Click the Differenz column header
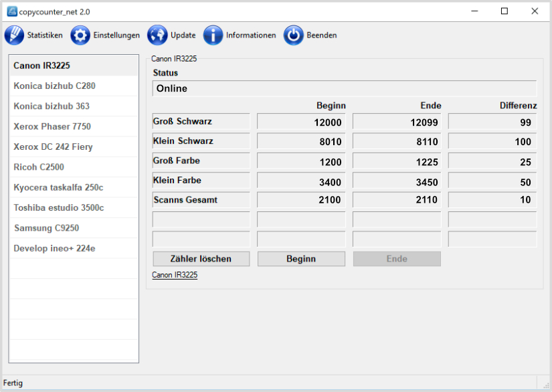 518,106
